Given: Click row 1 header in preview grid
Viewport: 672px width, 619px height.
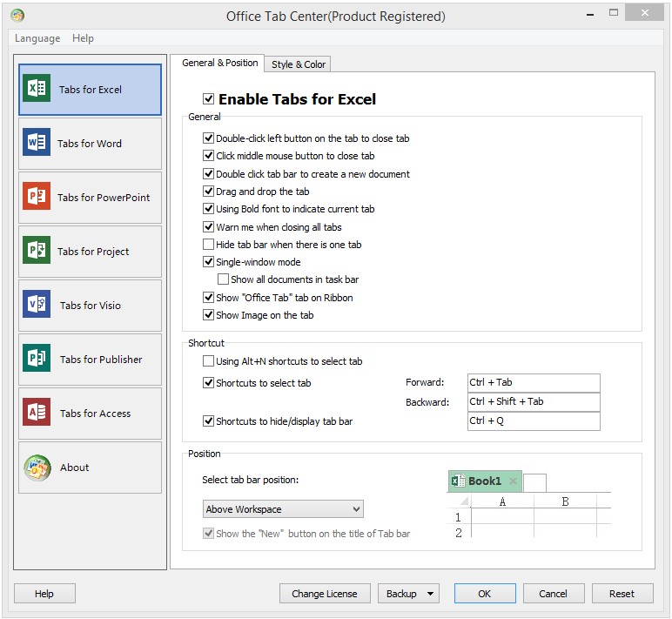Looking at the screenshot, I should click(459, 517).
